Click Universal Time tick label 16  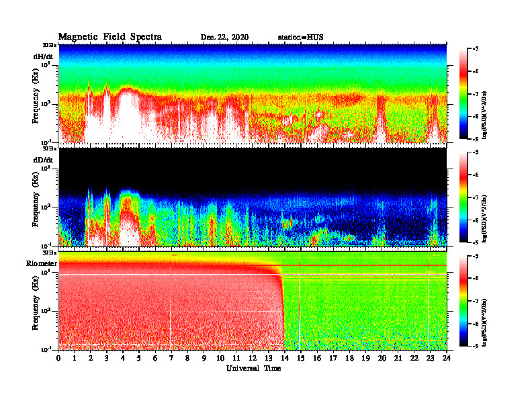[317, 358]
